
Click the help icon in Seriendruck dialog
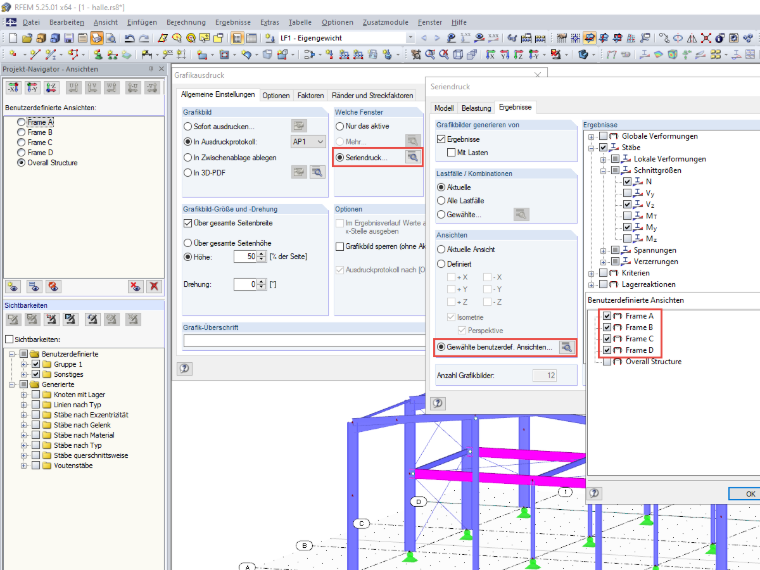coord(438,403)
